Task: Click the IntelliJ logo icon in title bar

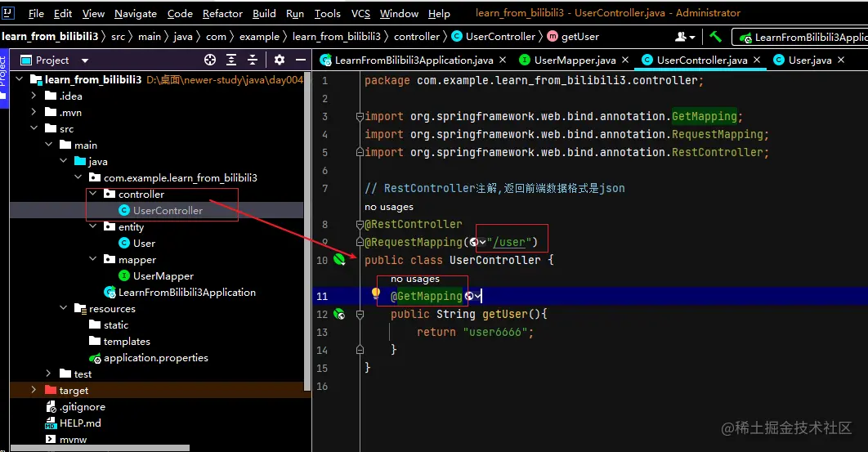Action: 7,12
